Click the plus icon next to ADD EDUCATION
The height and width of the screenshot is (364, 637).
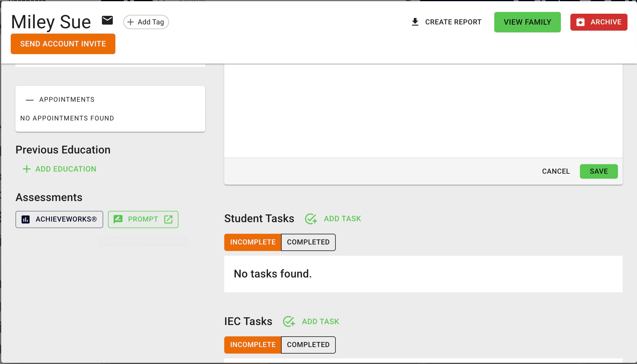[26, 169]
